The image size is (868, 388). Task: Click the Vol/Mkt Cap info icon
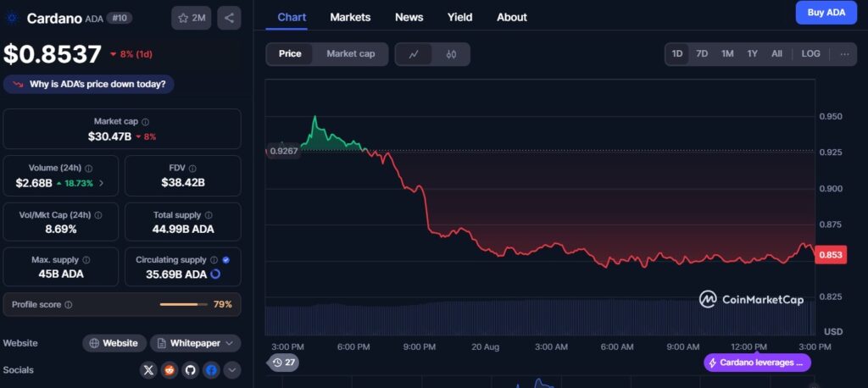[x=98, y=215]
